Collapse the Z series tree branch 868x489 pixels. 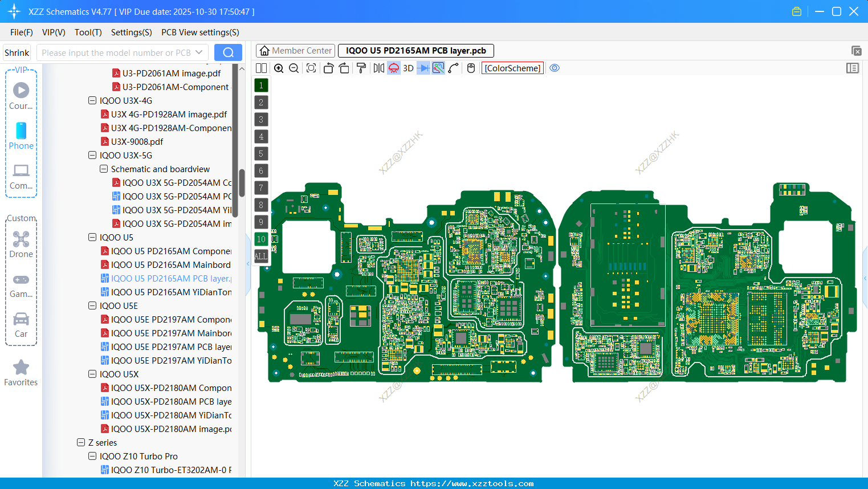[80, 442]
